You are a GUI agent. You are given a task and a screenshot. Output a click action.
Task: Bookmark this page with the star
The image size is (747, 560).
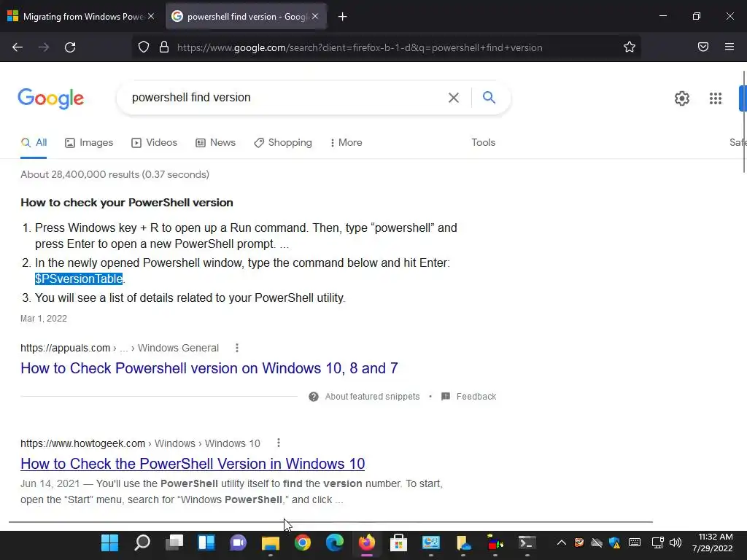pos(630,47)
